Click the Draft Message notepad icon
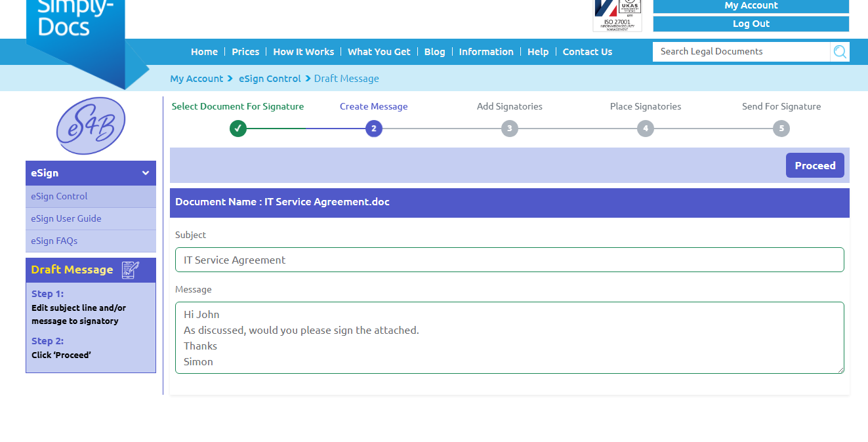This screenshot has width=868, height=442. [131, 270]
